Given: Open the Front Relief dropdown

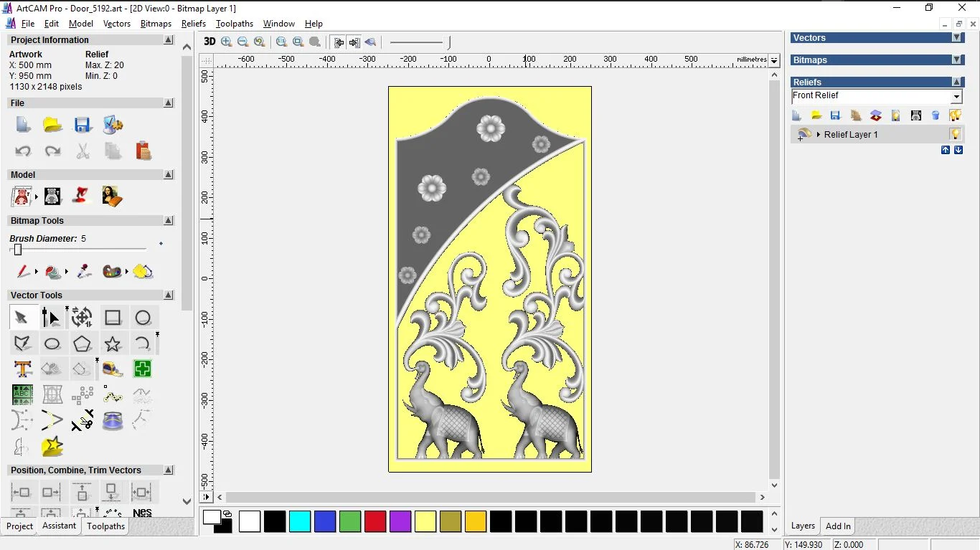Looking at the screenshot, I should point(956,97).
